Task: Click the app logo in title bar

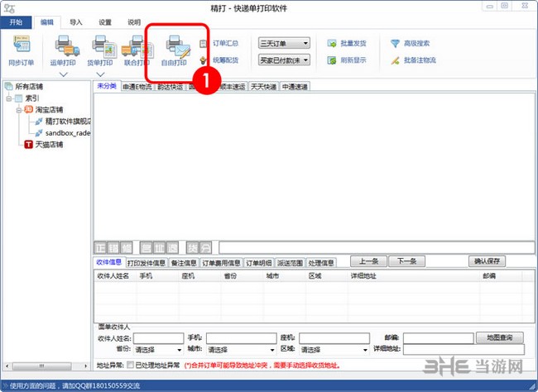Action: coord(9,8)
